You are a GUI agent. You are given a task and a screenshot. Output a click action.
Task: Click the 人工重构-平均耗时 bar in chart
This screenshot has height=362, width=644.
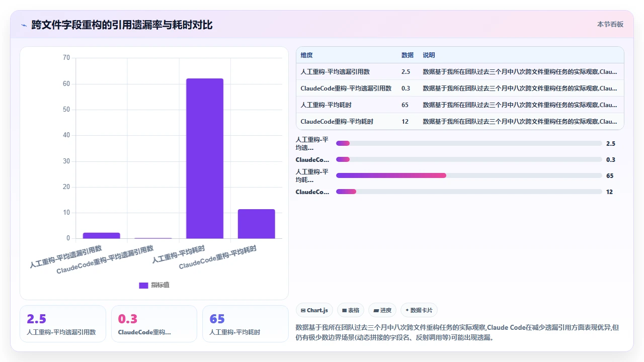(205, 158)
